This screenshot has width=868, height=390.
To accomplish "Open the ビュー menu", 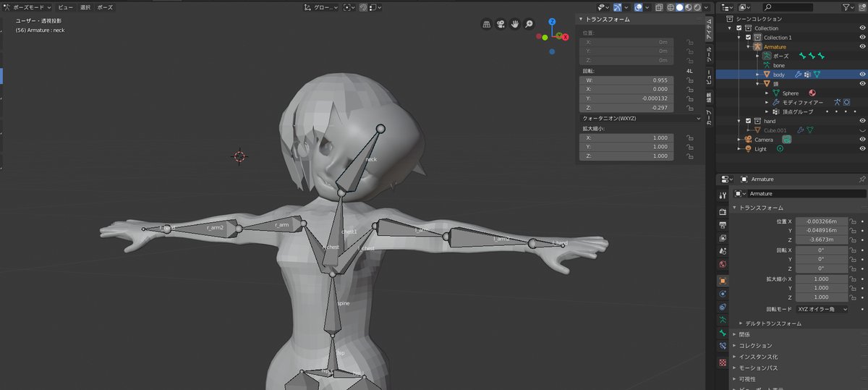I will tap(65, 7).
